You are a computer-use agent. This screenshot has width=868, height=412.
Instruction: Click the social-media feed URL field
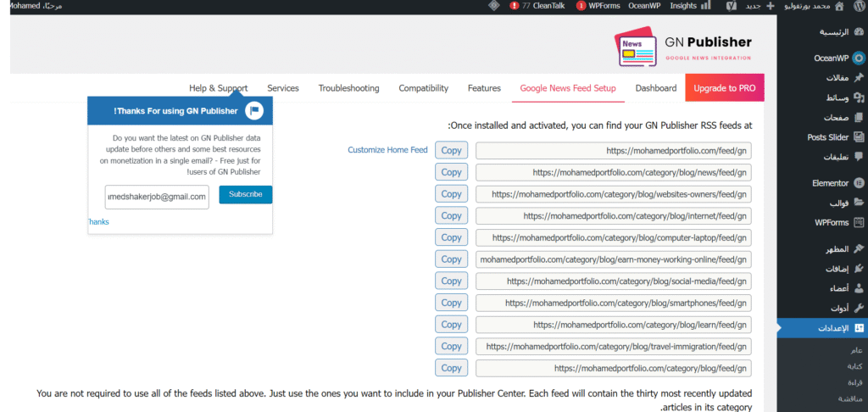point(614,281)
